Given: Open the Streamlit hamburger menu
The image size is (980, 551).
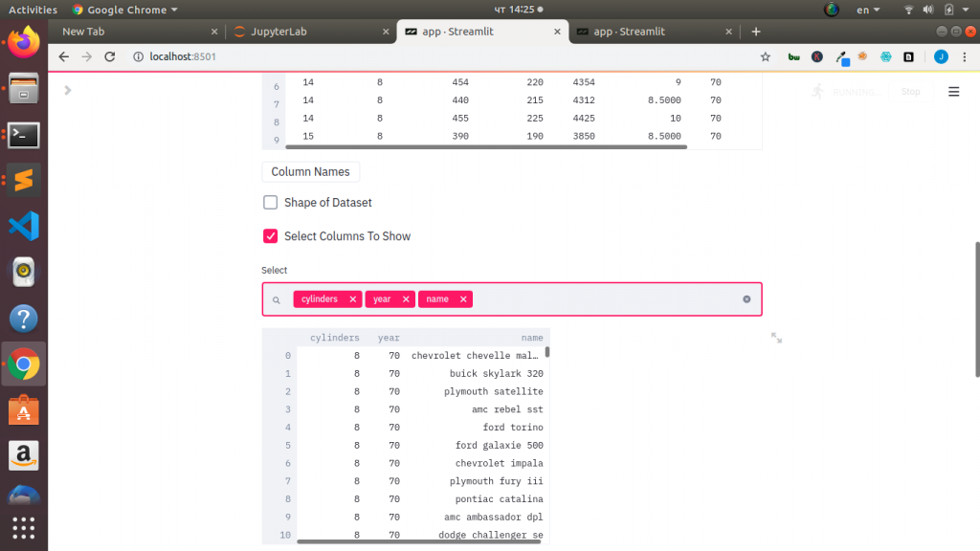Looking at the screenshot, I should (x=953, y=92).
